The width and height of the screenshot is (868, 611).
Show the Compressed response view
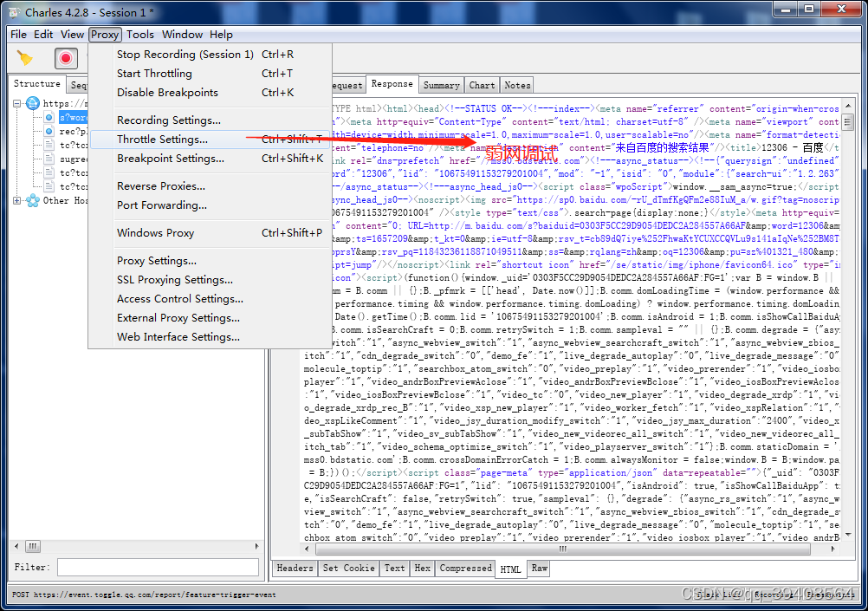(465, 569)
